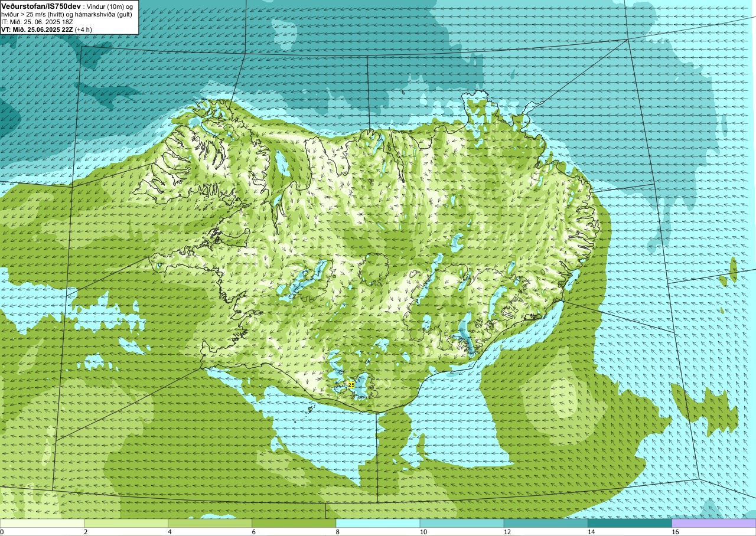Select the 12–14 m/s teal legend swatch
756x536 pixels.
coord(546,523)
